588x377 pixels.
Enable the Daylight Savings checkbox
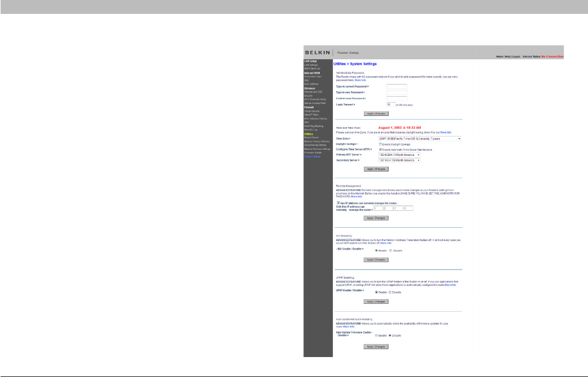tap(380, 144)
